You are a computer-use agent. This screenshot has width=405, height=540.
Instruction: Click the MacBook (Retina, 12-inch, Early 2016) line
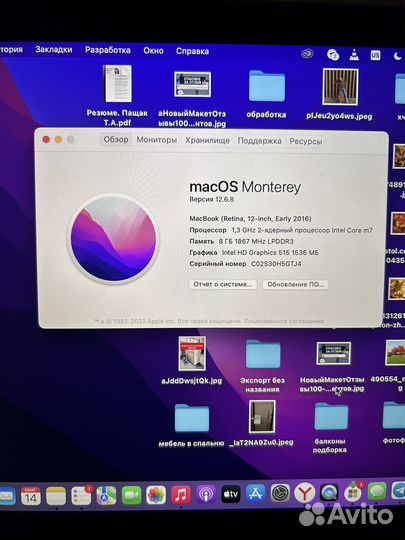point(250,219)
